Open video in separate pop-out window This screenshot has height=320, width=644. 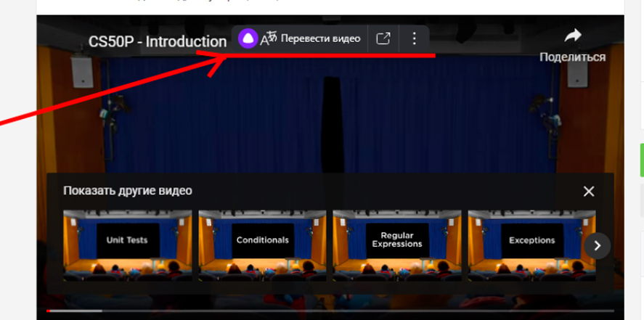pyautogui.click(x=383, y=38)
